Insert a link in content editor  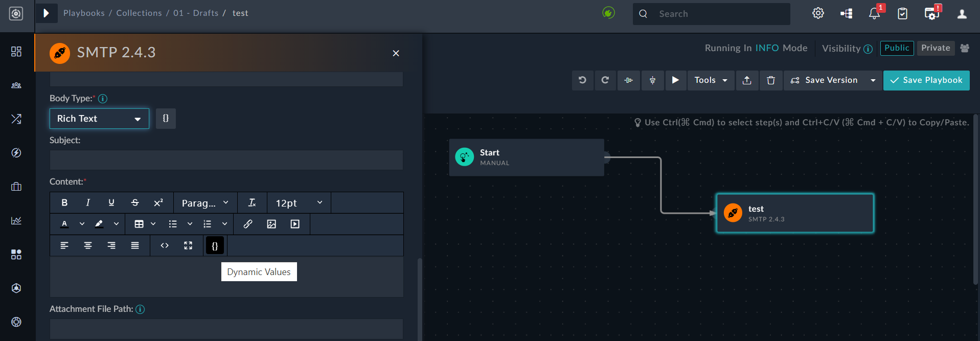[248, 224]
